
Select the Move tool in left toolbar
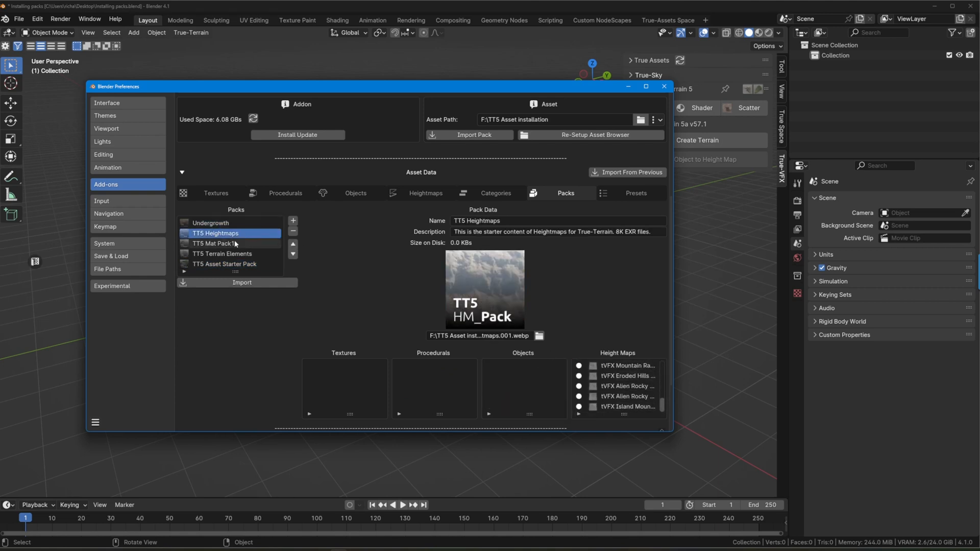click(11, 103)
